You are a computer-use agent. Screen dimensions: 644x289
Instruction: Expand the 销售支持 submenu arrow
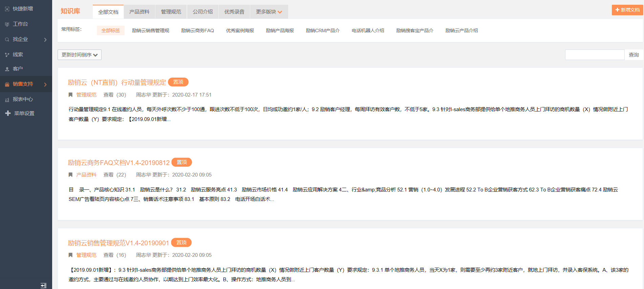coord(45,84)
